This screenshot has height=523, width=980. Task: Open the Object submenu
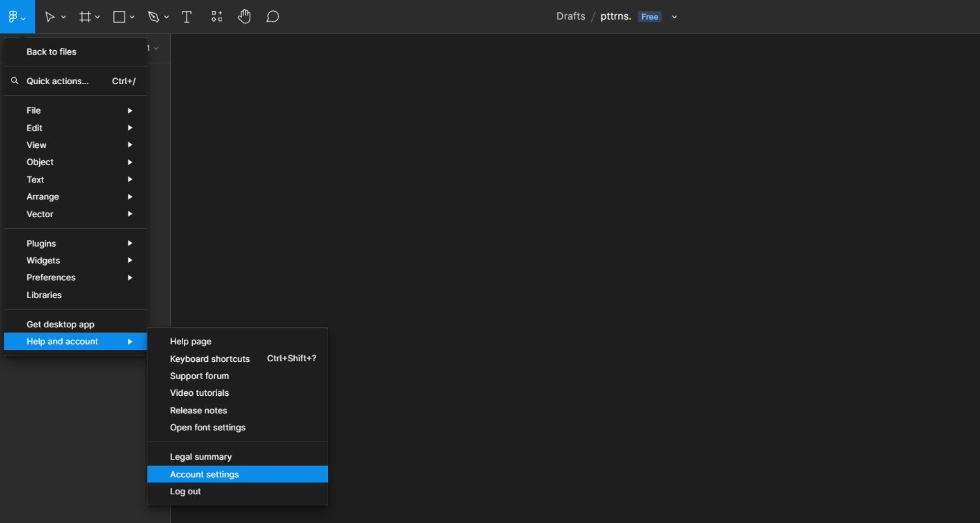[76, 162]
